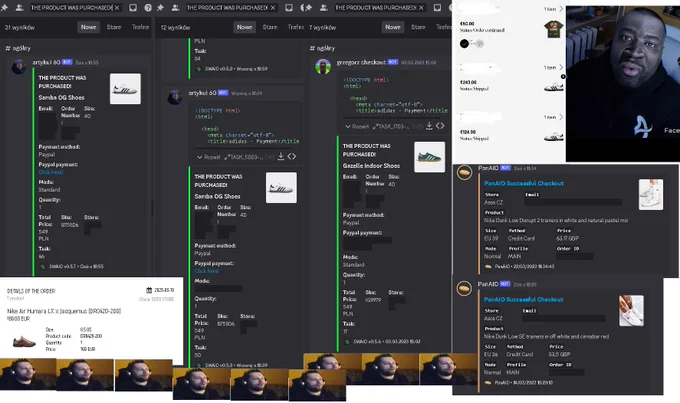The height and width of the screenshot is (403, 680).
Task: Open Nike Dunk Low Disrupt 2 thumbnail
Action: point(651,194)
